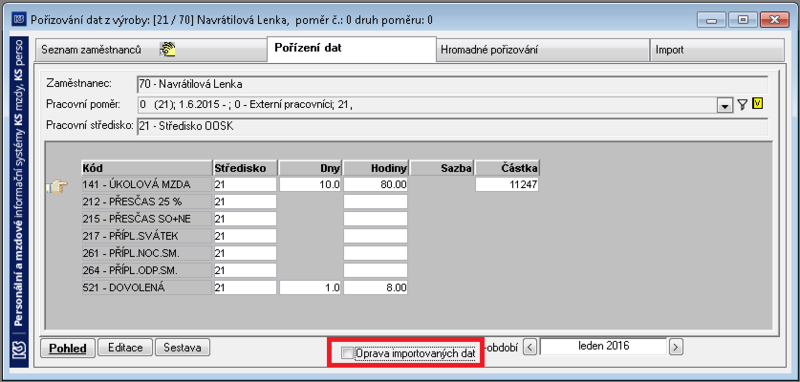Click Hodiny cell for 212 - PŘESČAS 25 %
800x382 pixels.
pos(376,201)
